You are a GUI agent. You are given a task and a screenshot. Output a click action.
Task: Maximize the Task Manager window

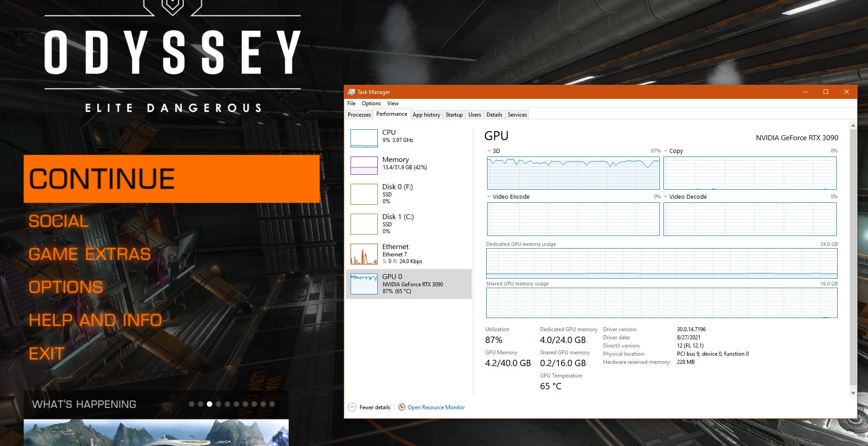coord(826,92)
